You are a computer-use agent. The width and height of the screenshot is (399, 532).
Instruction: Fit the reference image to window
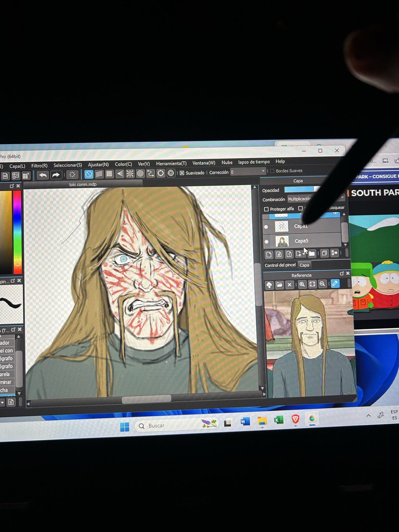click(312, 284)
